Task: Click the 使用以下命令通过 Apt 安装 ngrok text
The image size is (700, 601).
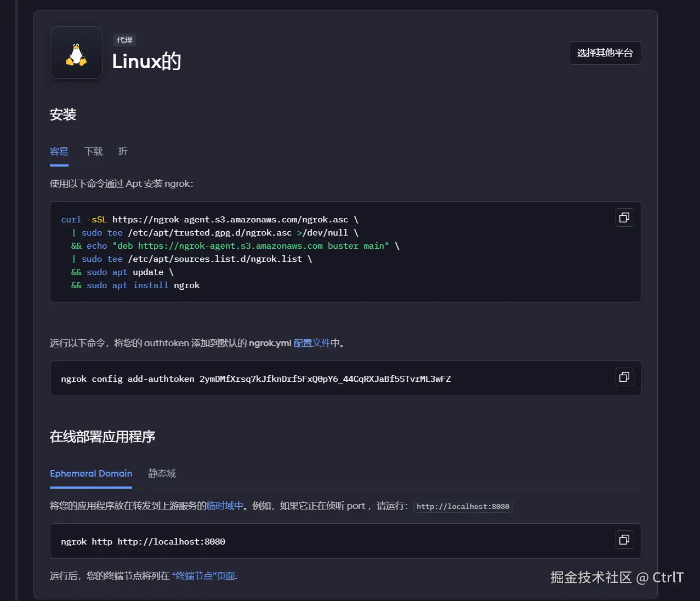Action: point(122,184)
